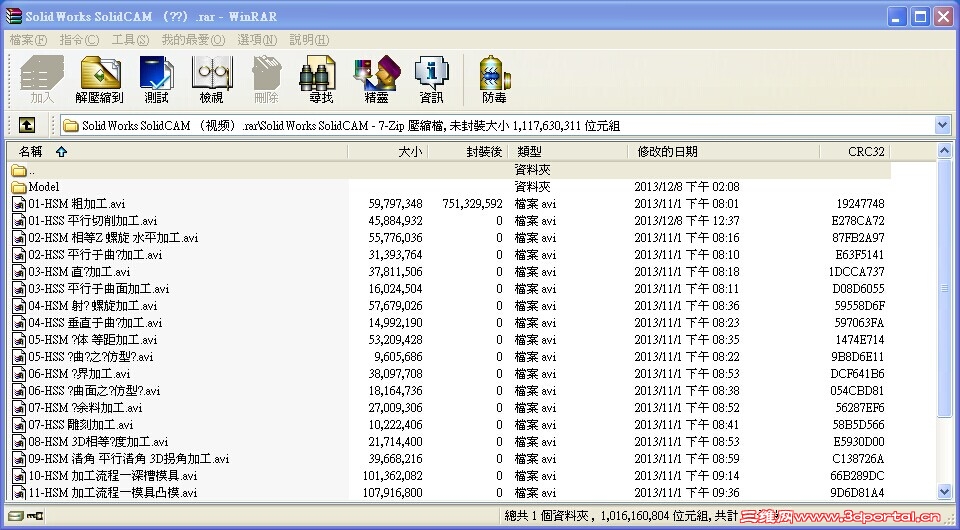960x530 pixels.
Task: Click file icon of 01-HSM 粗加工.avi
Action: pyautogui.click(x=19, y=204)
